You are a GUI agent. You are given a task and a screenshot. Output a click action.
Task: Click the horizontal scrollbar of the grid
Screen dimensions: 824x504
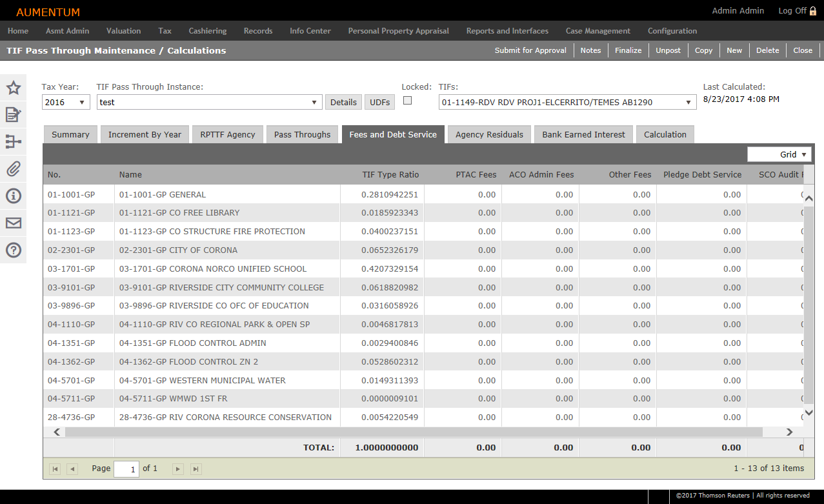coord(413,432)
